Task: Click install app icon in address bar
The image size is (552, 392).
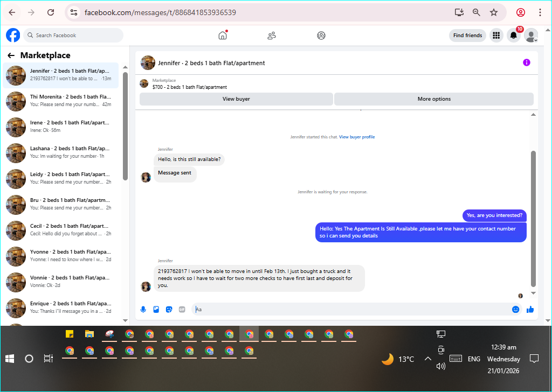Action: (459, 12)
